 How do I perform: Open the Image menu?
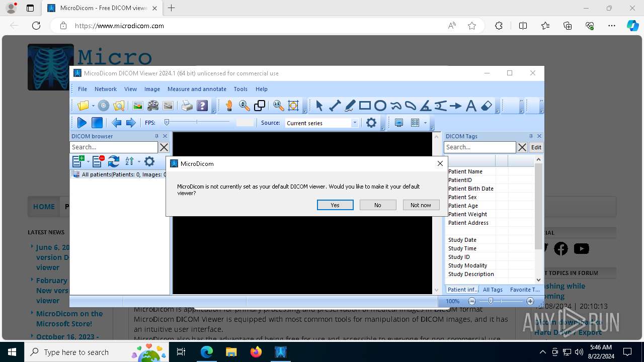coord(152,89)
